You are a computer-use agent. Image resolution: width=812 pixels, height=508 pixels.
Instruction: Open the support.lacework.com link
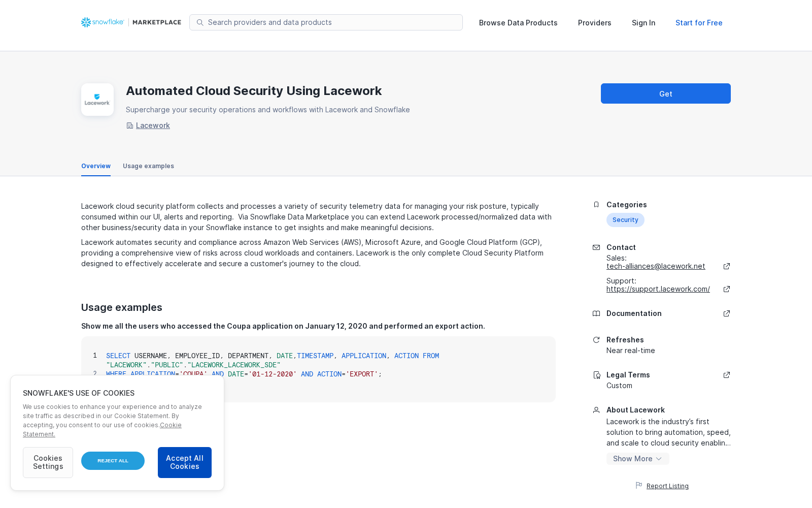(x=658, y=289)
